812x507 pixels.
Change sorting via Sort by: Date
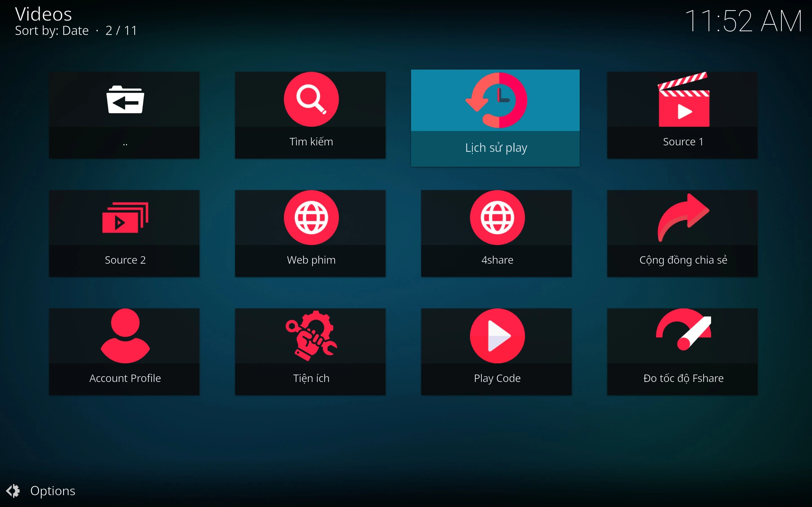51,30
